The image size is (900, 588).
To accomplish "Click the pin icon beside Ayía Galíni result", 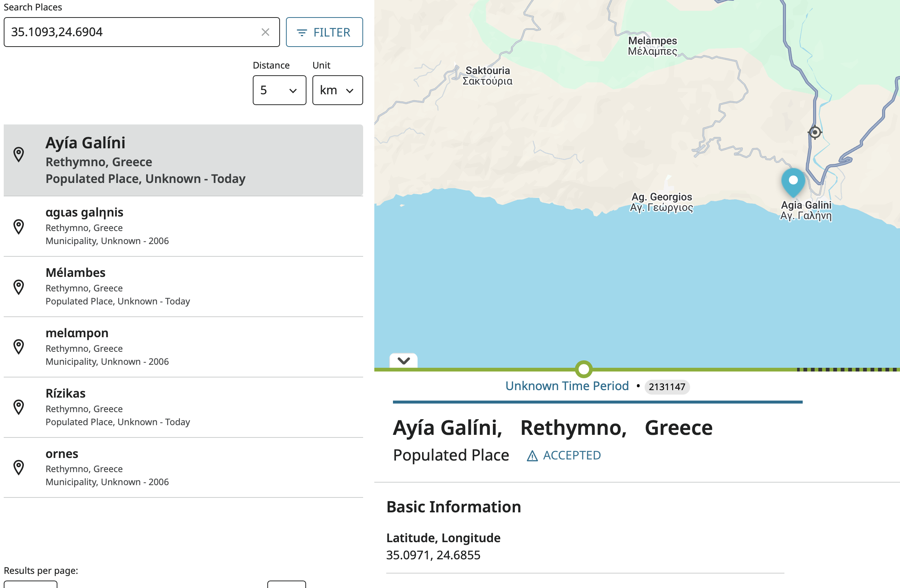I will pos(19,154).
